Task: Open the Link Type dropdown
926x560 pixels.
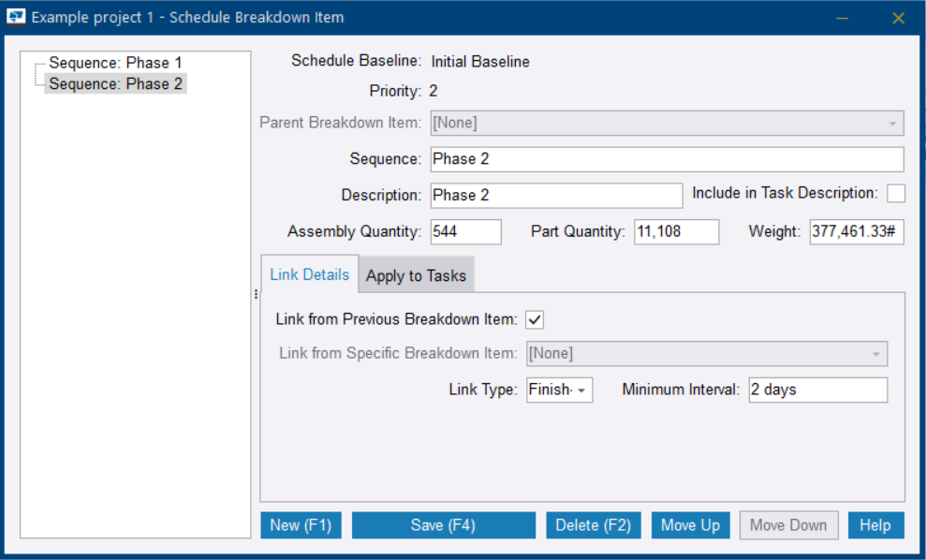Action: [581, 390]
